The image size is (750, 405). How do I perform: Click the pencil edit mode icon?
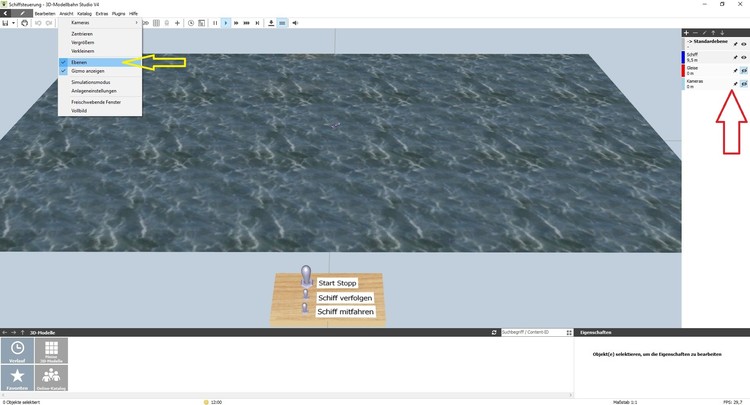(22, 13)
